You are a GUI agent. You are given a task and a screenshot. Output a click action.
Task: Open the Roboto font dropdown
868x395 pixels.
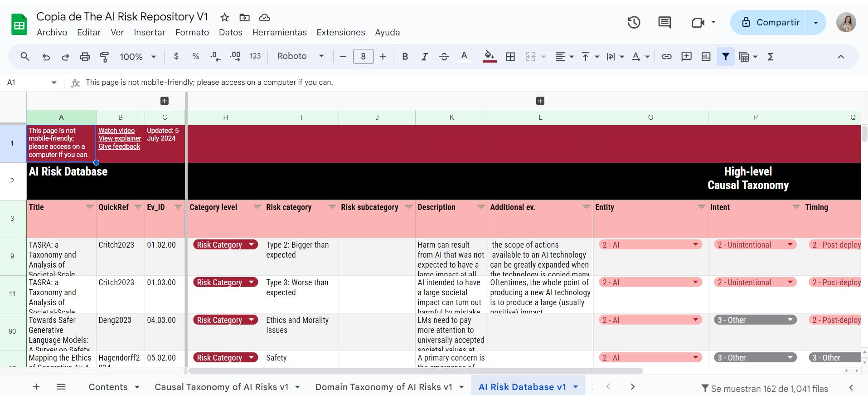301,56
